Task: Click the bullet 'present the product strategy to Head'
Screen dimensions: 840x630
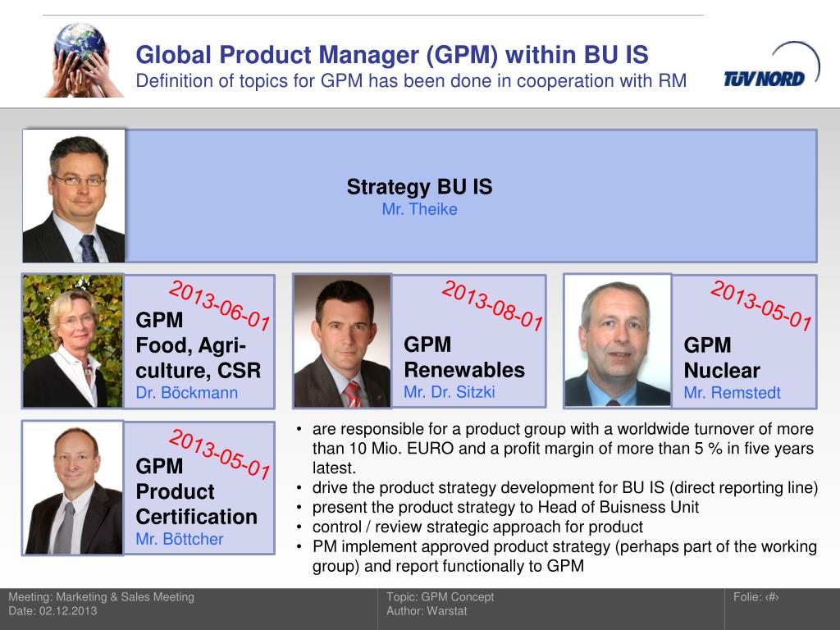Action: click(505, 507)
